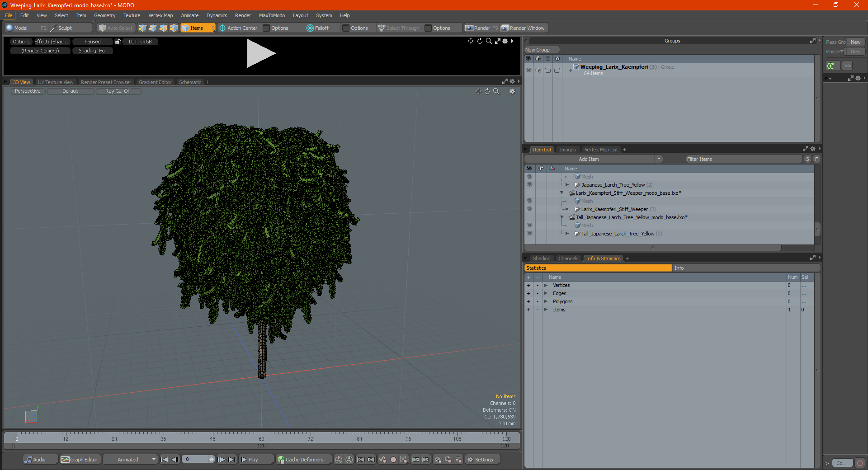Toggle render camera for Weeping_Larix_Kaempferi group
The width and height of the screenshot is (868, 470).
coord(538,70)
